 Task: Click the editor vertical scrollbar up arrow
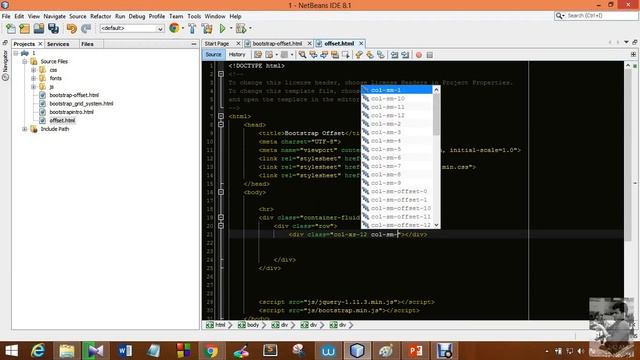[628, 65]
